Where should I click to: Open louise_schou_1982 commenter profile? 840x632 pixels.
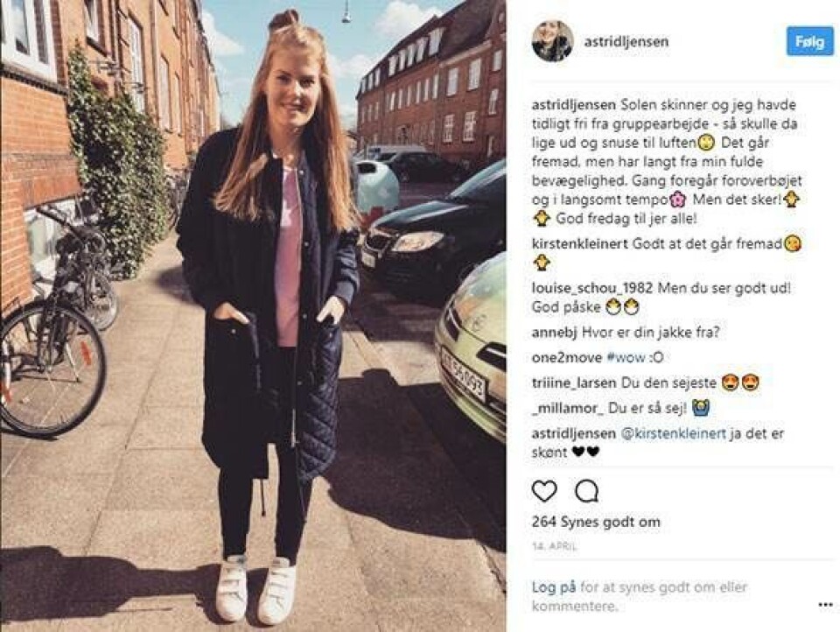pyautogui.click(x=592, y=288)
